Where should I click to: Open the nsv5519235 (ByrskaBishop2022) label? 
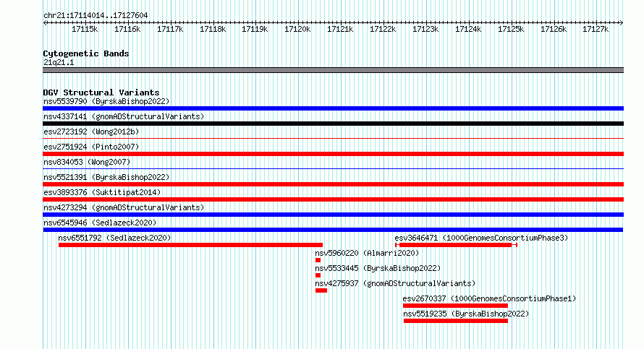(x=466, y=314)
